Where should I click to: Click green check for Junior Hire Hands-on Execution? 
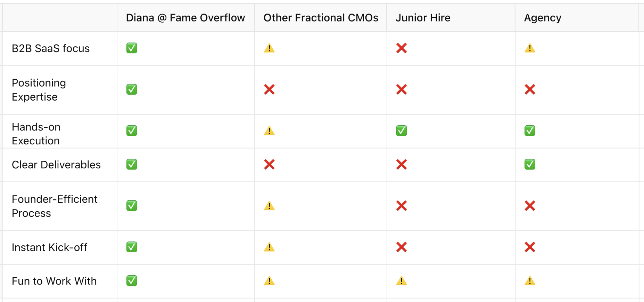(x=401, y=131)
